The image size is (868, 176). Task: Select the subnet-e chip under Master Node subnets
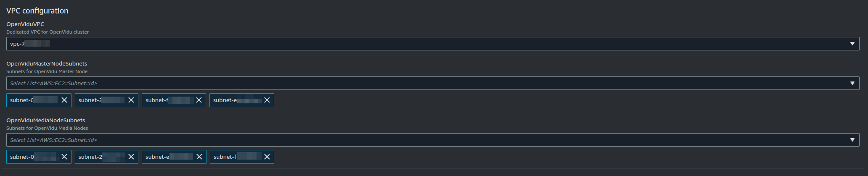(x=242, y=100)
